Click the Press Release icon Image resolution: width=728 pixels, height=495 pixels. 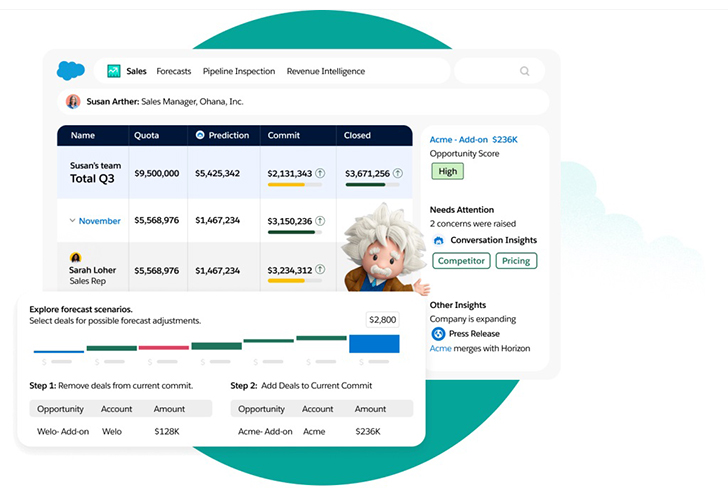click(438, 334)
